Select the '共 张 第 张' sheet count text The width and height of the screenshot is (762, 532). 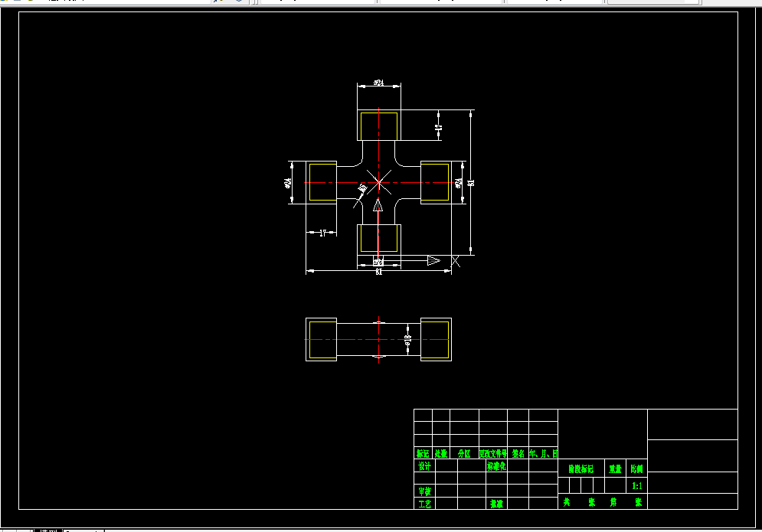coord(603,502)
